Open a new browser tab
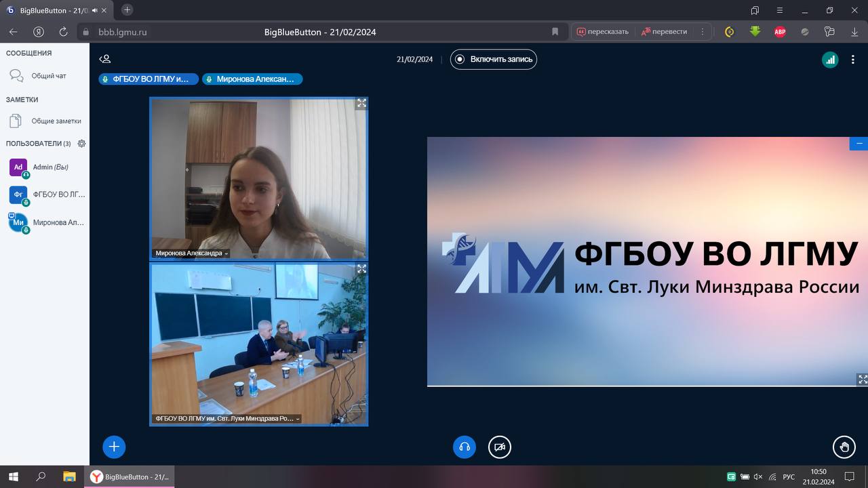Image resolution: width=868 pixels, height=488 pixels. [x=127, y=10]
